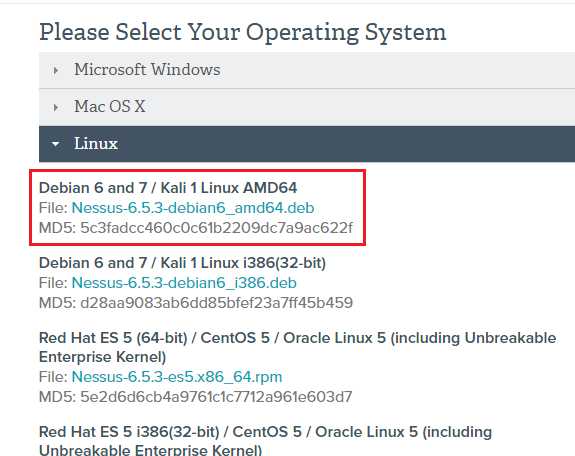Click Debian 6 and 7 i386(32-bit) heading
The image size is (575, 456).
(183, 263)
